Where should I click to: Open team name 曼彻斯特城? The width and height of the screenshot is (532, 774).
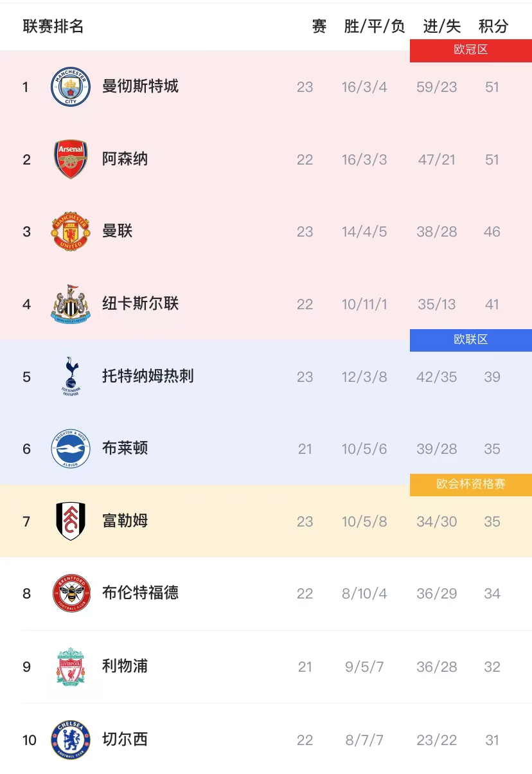pyautogui.click(x=140, y=87)
